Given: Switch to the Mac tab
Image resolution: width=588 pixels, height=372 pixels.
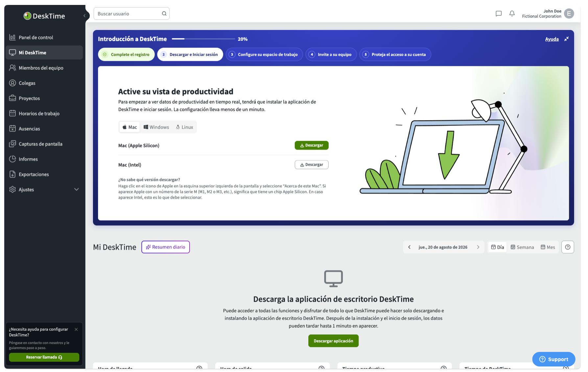Looking at the screenshot, I should [x=130, y=127].
